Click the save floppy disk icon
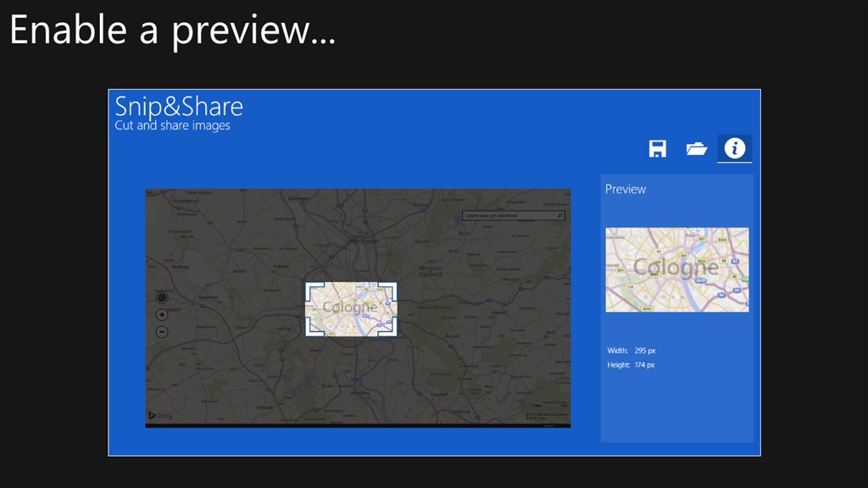Screen dimensions: 868x488 coord(657,148)
